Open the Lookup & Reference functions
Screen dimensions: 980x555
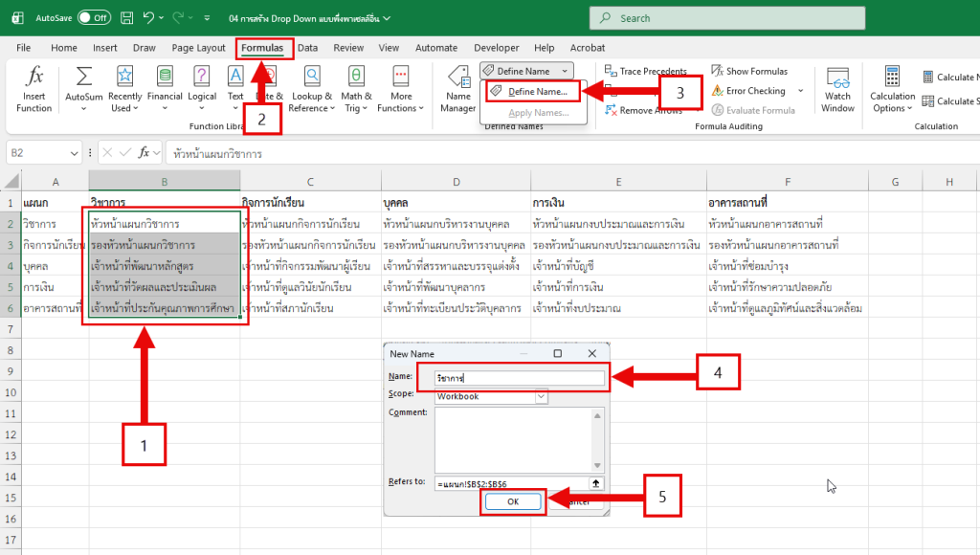[311, 88]
